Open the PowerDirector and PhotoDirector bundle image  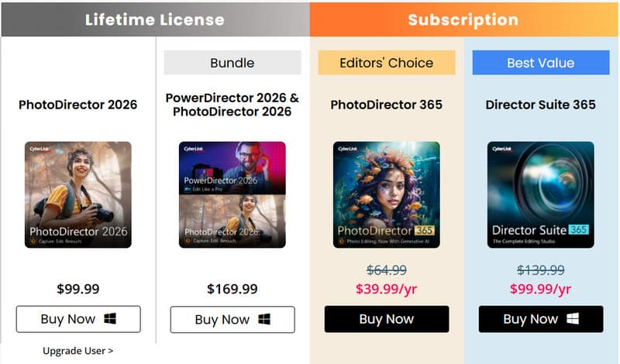(x=232, y=194)
